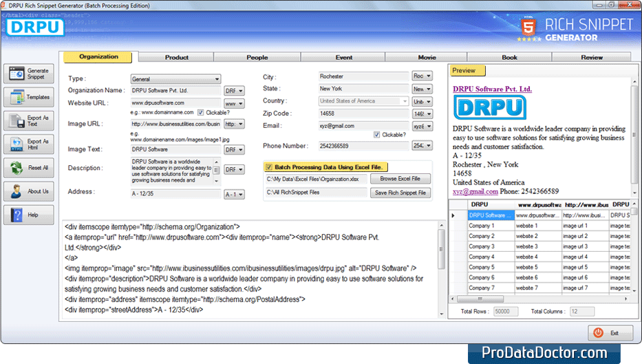Toggle Batch Processing Data Using Excel File checkbox
This screenshot has width=642, height=364.
(x=269, y=167)
